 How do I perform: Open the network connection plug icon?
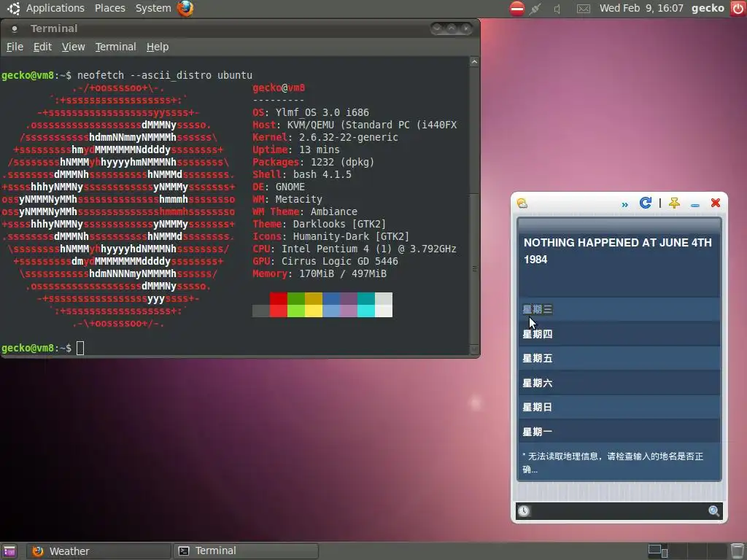pyautogui.click(x=535, y=9)
